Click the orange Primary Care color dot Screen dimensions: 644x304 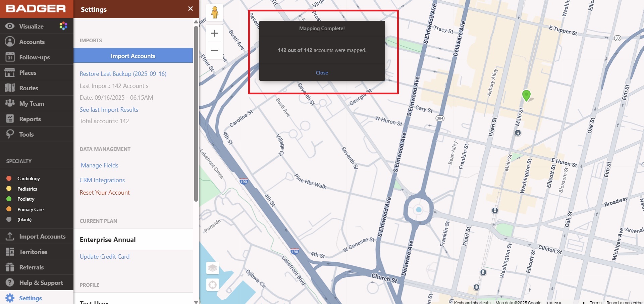click(x=9, y=209)
